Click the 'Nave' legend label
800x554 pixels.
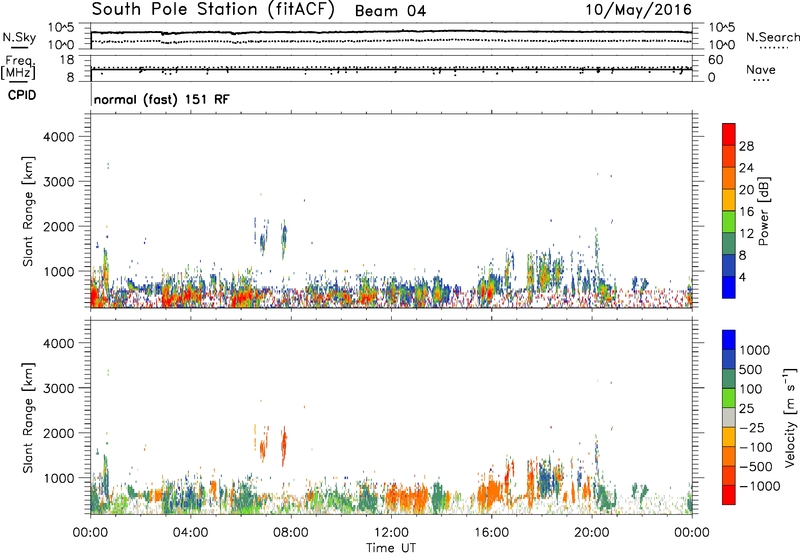click(761, 70)
